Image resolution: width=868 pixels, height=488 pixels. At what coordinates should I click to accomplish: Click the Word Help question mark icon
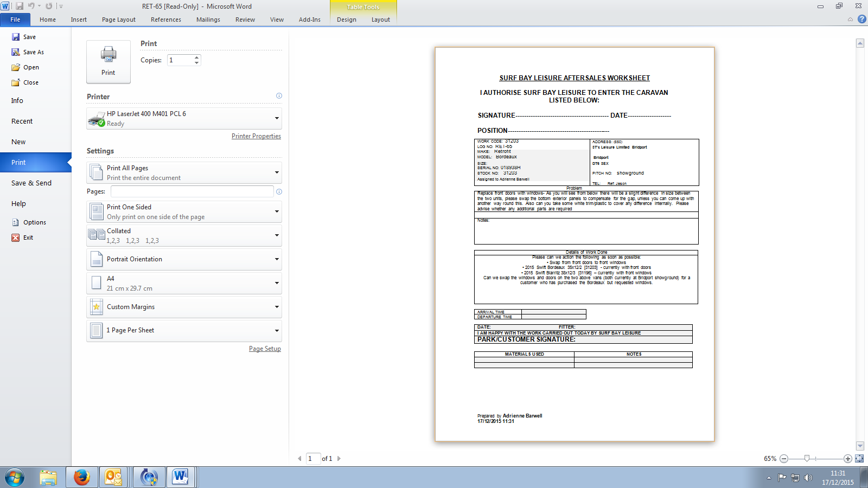[861, 19]
